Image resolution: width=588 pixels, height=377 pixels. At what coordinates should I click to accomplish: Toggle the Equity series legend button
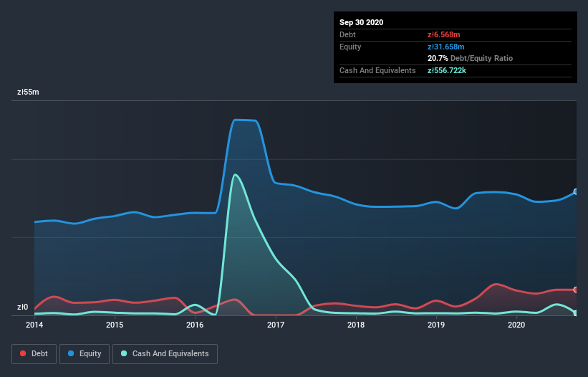(x=85, y=354)
